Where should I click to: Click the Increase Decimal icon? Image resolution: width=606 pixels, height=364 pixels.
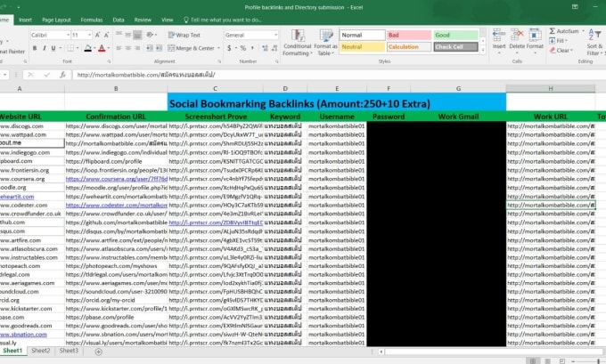(x=265, y=48)
